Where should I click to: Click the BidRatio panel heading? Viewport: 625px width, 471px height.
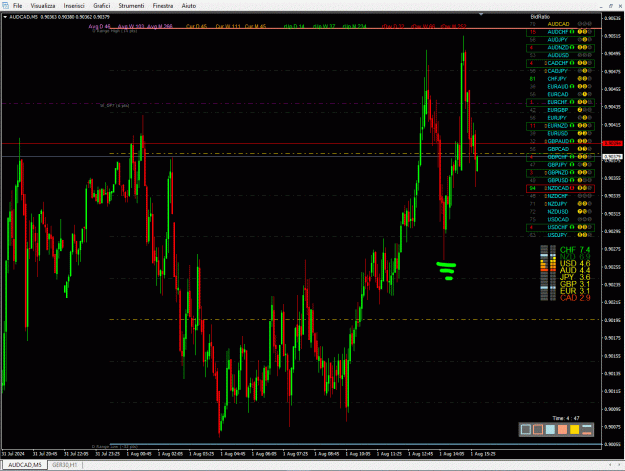540,17
